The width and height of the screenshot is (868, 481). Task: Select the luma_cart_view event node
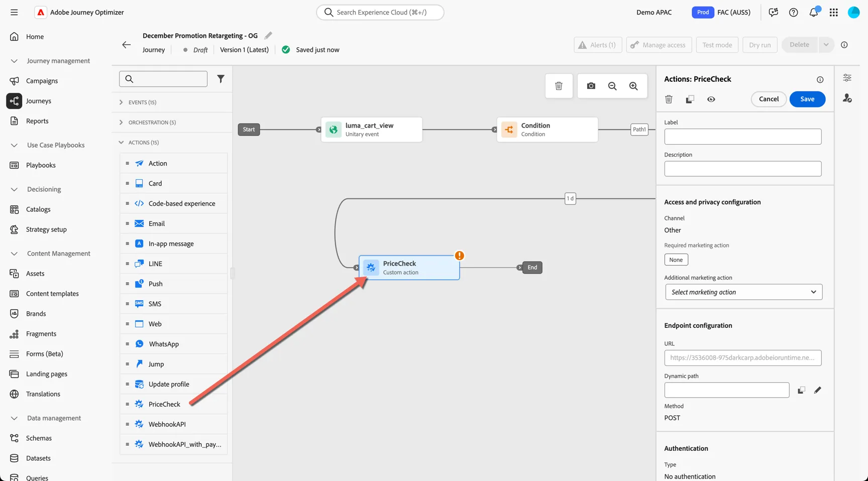[x=372, y=130]
